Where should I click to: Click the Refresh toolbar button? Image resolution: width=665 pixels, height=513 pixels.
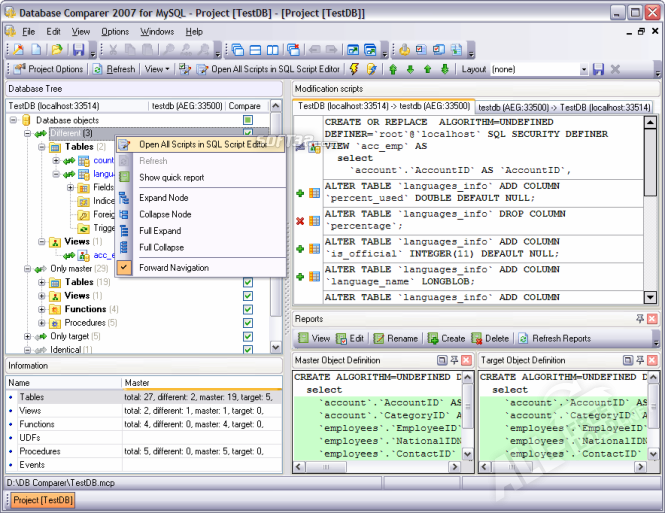click(114, 69)
